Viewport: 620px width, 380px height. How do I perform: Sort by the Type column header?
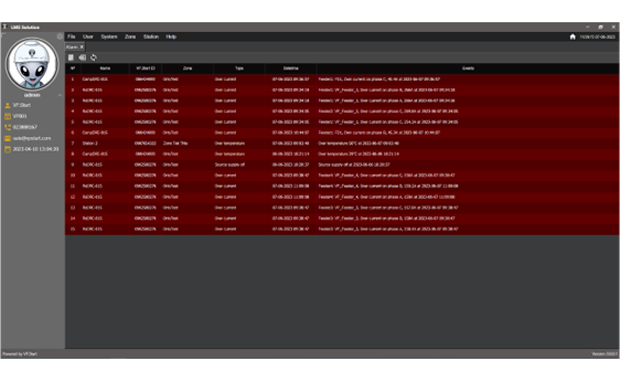click(239, 68)
